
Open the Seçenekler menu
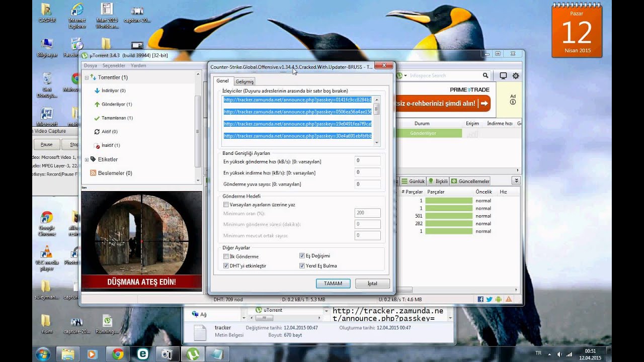click(114, 65)
